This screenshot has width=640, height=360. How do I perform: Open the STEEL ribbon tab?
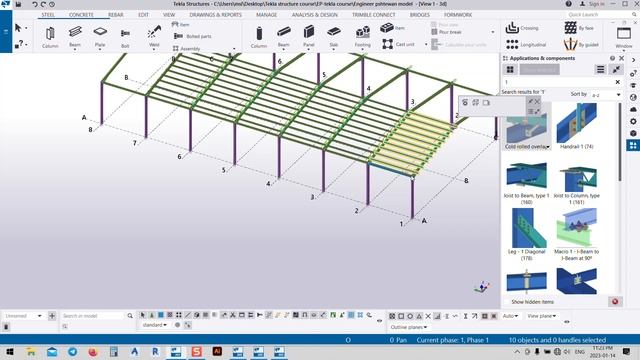48,15
